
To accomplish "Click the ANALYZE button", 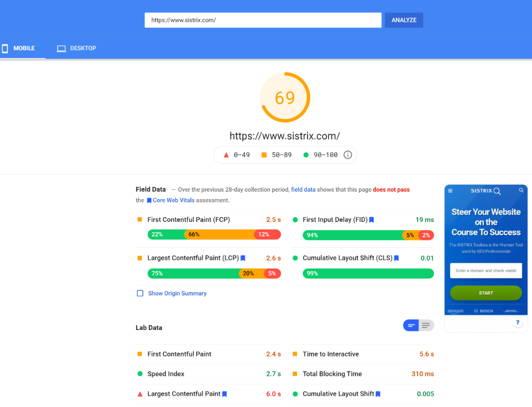I will (403, 20).
